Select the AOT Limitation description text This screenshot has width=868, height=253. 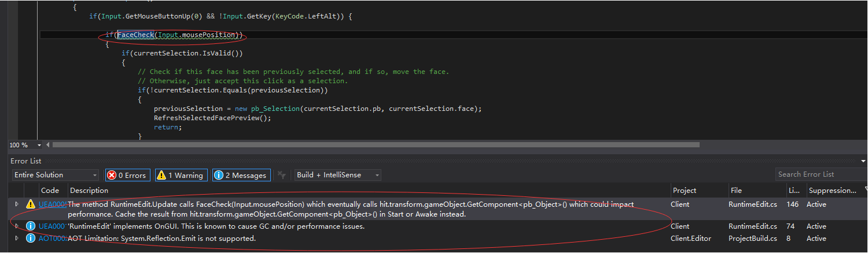(x=162, y=239)
